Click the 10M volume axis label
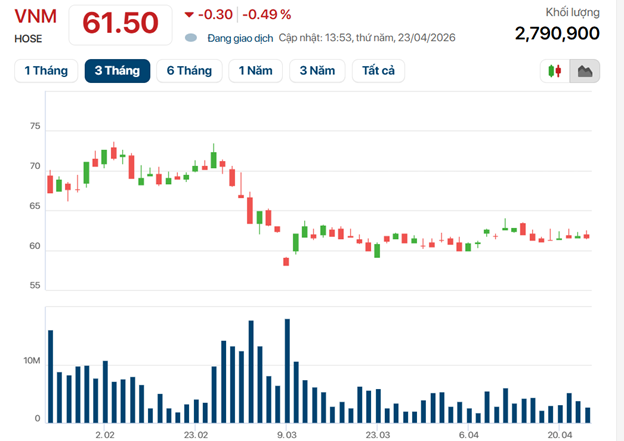This screenshot has height=441, width=624. pos(32,361)
